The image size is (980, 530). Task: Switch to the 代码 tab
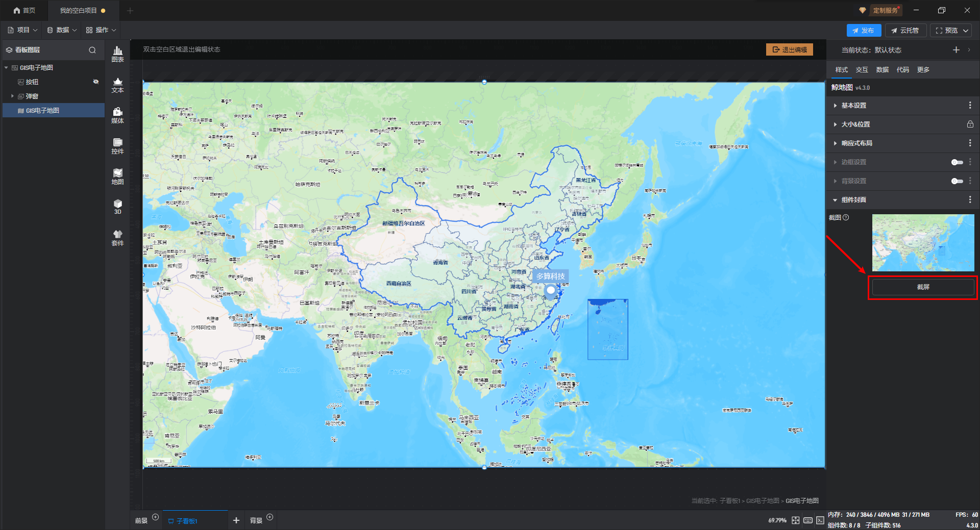[x=902, y=69]
